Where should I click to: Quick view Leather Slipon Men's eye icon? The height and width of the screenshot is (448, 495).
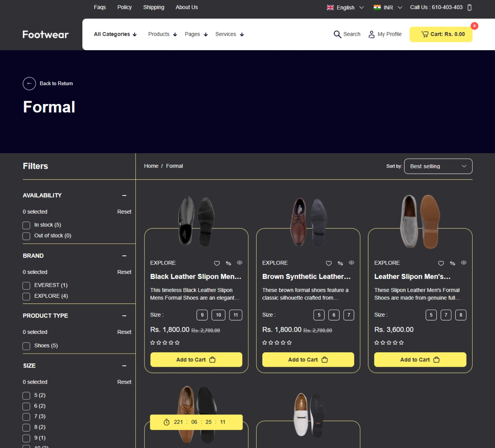click(x=464, y=263)
